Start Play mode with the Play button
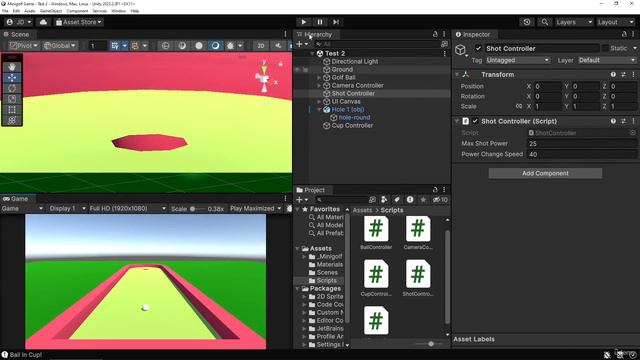The image size is (640, 360). [303, 22]
